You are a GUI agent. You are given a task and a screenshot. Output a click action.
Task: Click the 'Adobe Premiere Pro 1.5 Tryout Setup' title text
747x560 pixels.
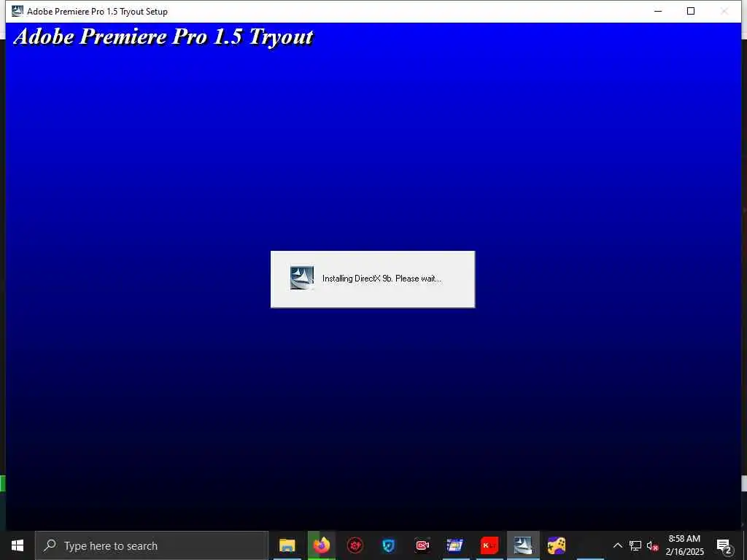coord(97,12)
